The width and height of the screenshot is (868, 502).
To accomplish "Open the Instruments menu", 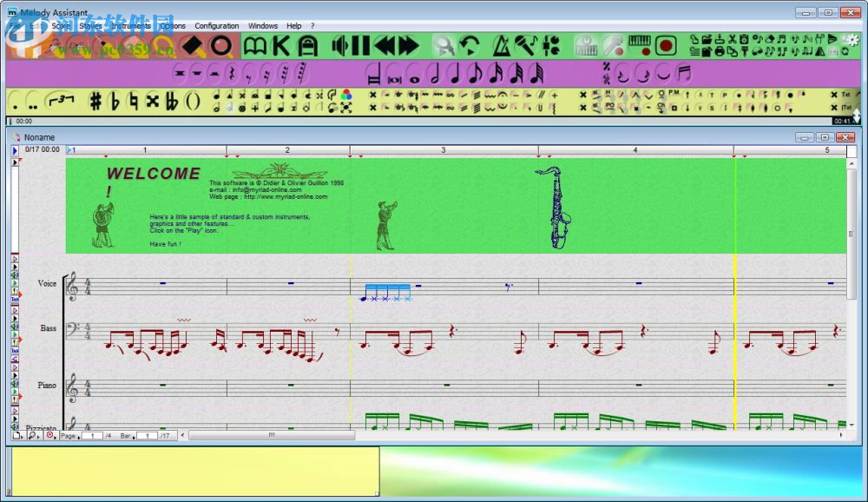I will 130,25.
